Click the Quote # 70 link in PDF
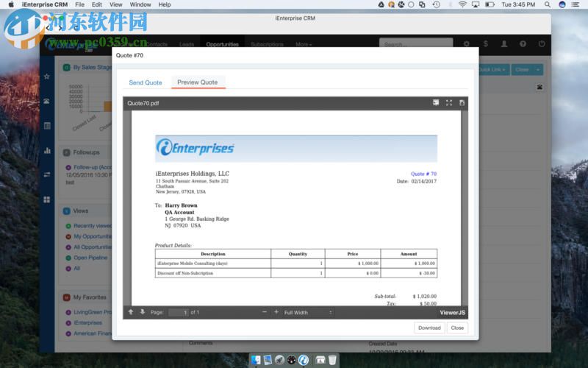 [424, 174]
